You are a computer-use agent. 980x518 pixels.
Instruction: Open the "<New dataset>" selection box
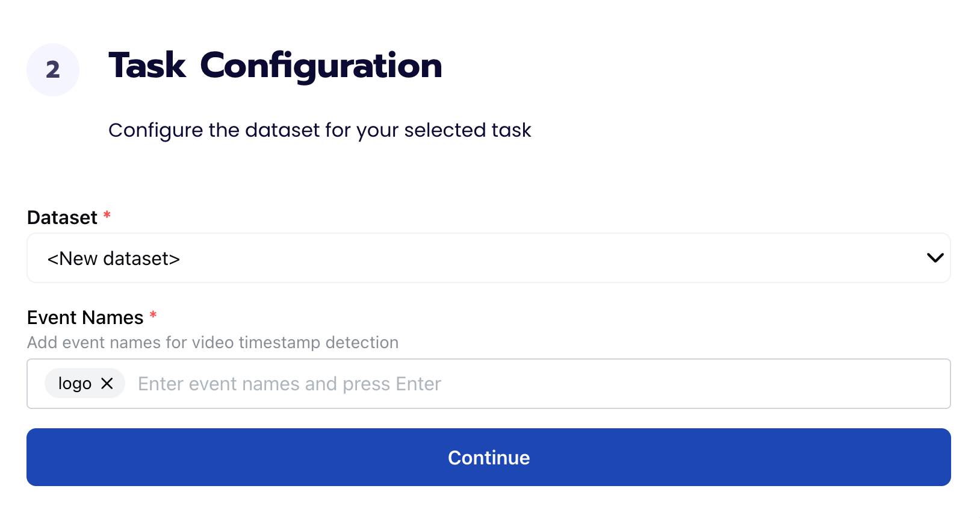pos(488,258)
